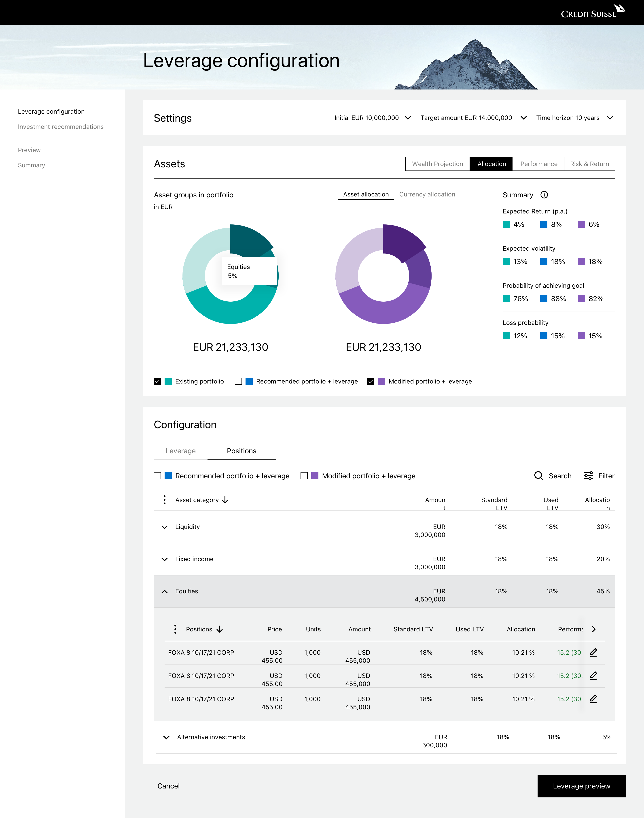Click the Equities 5% tooltip
Screen dimensions: 644x818
coord(249,271)
